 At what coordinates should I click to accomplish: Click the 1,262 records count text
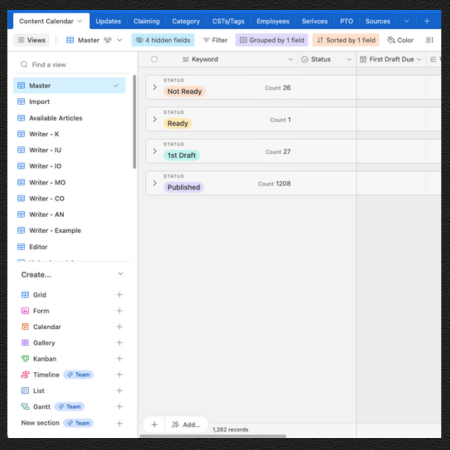click(x=230, y=429)
